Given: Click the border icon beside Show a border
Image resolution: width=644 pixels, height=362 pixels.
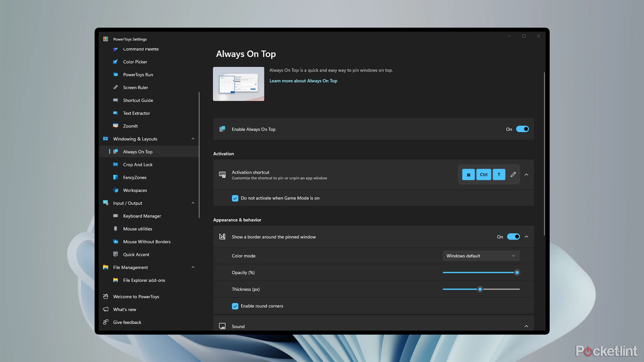Looking at the screenshot, I should (222, 237).
